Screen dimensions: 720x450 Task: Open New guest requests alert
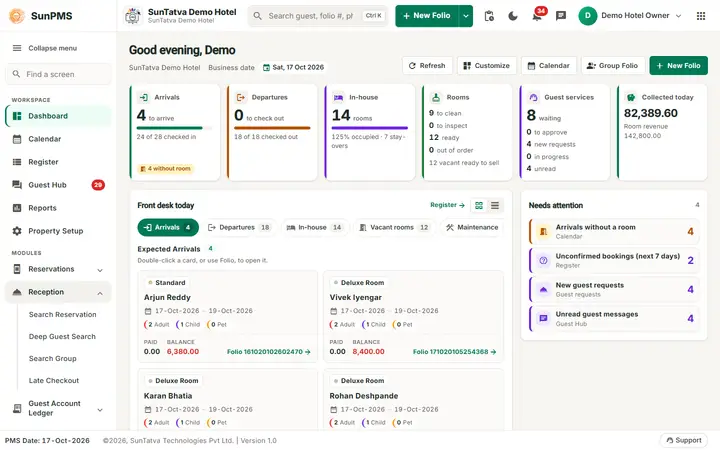[614, 289]
